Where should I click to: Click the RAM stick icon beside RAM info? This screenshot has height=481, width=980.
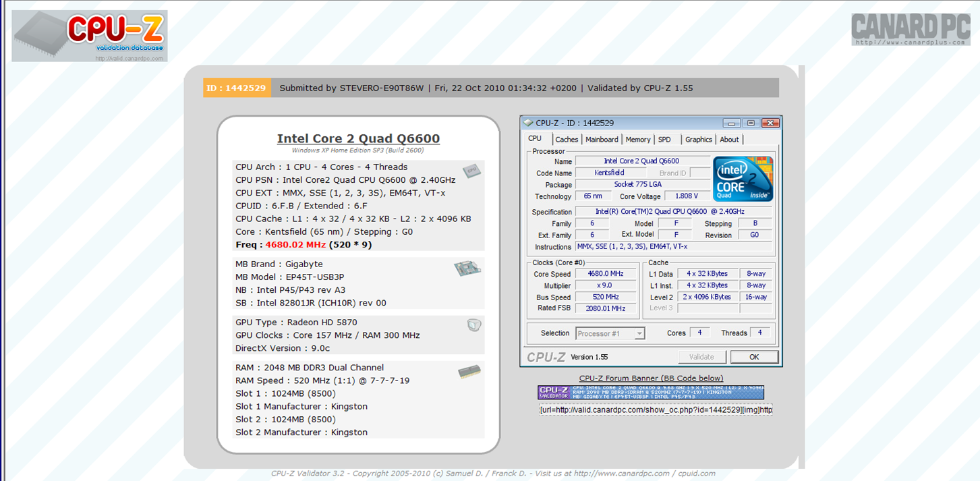[469, 371]
